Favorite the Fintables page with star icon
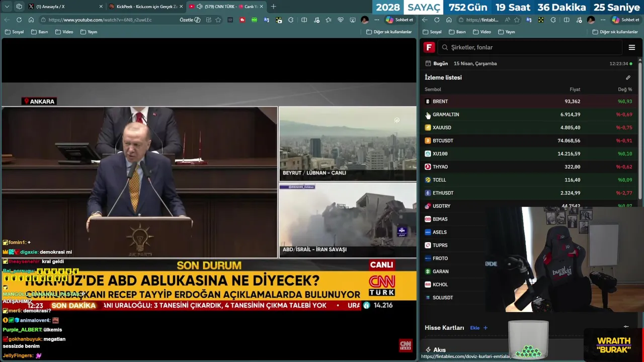 (517, 20)
